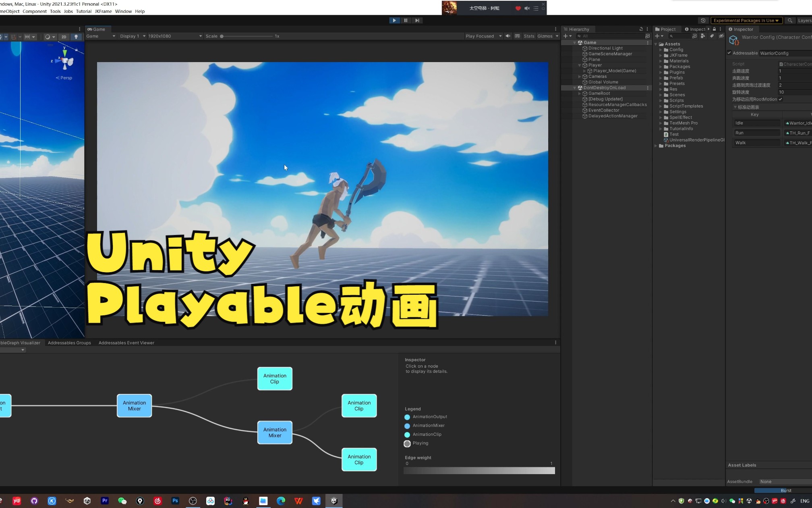Image resolution: width=812 pixels, height=508 pixels.
Task: Open Addressables Event Viewer tab
Action: click(126, 343)
